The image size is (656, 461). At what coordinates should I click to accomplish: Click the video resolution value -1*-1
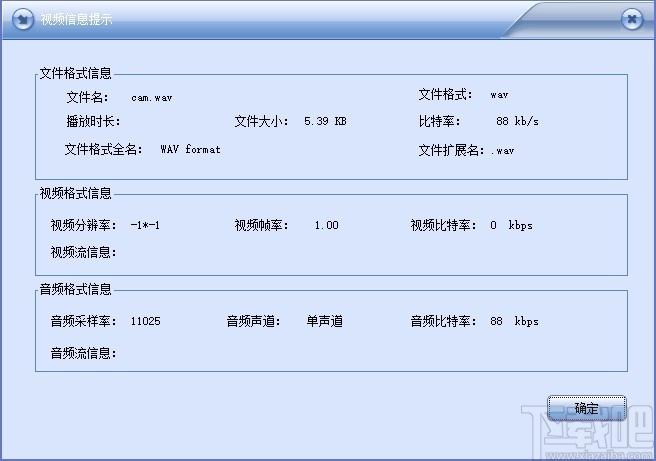click(x=145, y=225)
